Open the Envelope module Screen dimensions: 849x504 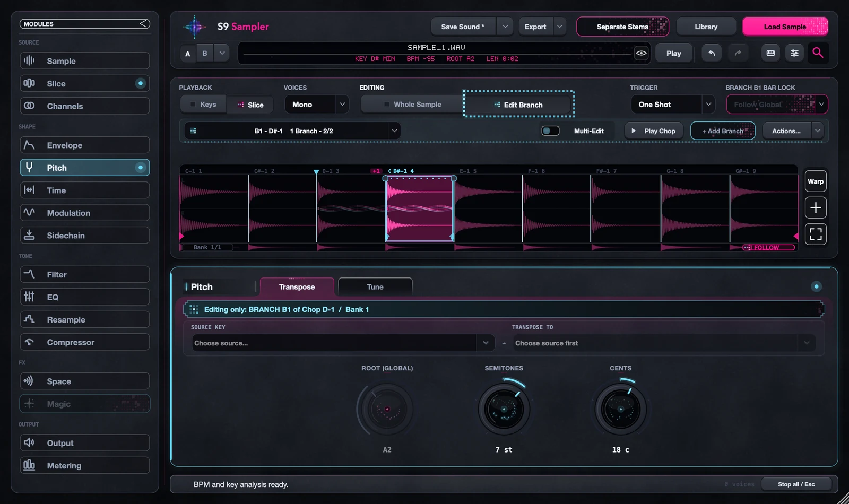pyautogui.click(x=85, y=145)
